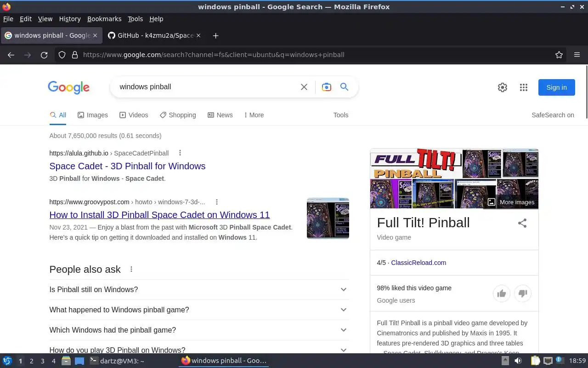Switch to News results tab
588x368 pixels.
(x=220, y=115)
